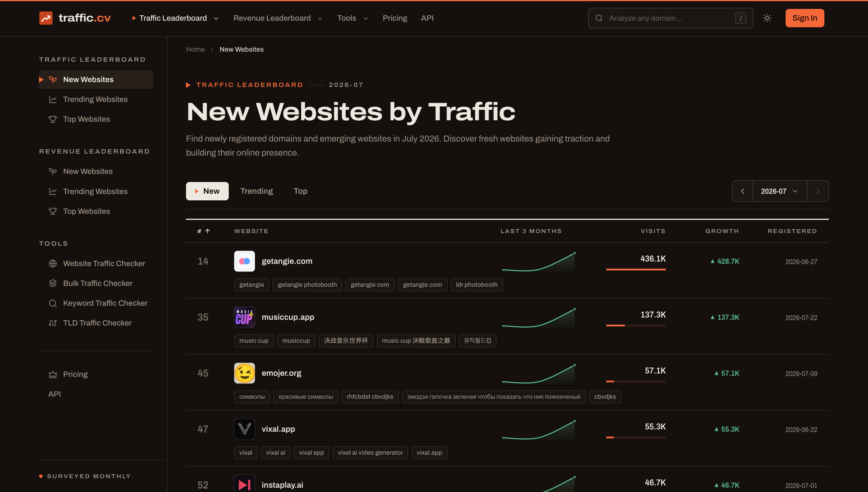Click the Bulk Traffic Checker layers icon

coord(53,283)
